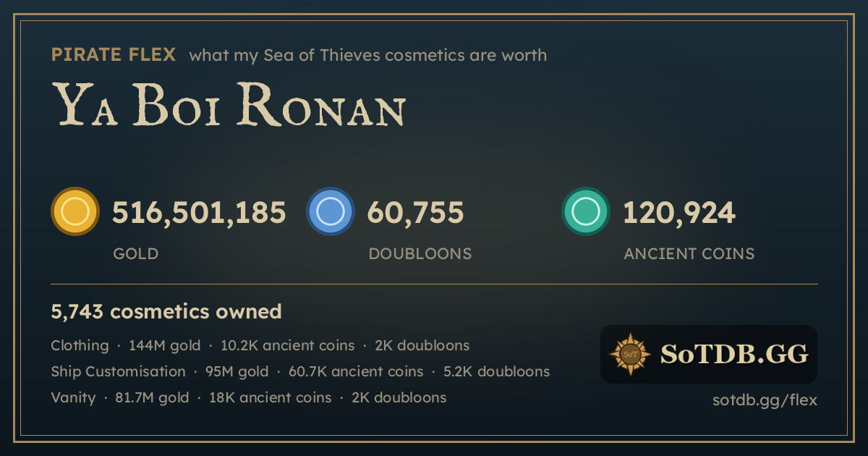Click the PIRATE FLEX heading
Screen dimensions: 868x456
(x=114, y=54)
